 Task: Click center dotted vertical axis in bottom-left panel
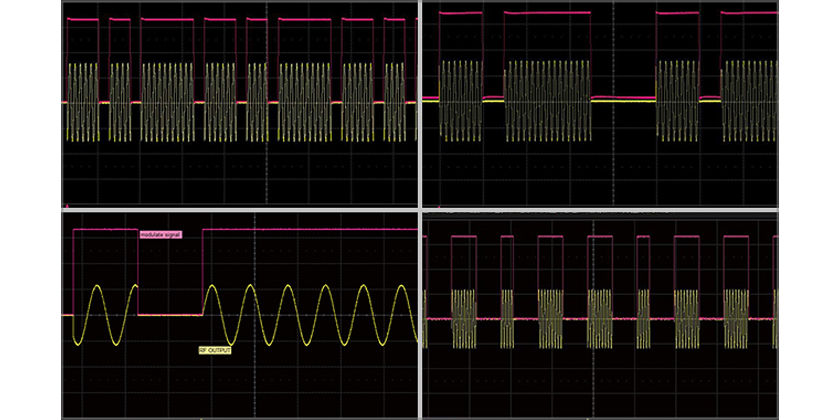pyautogui.click(x=255, y=380)
